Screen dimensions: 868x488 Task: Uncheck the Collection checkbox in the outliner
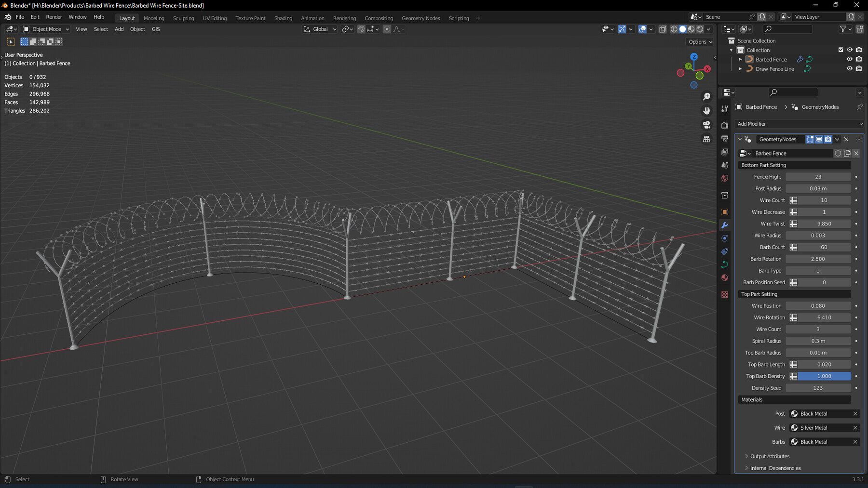point(841,50)
